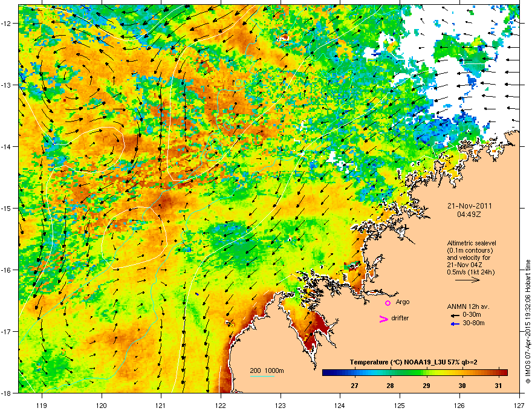The width and height of the screenshot is (532, 411).
Task: Click the small blue current arrow on the map
Action: coord(197,294)
